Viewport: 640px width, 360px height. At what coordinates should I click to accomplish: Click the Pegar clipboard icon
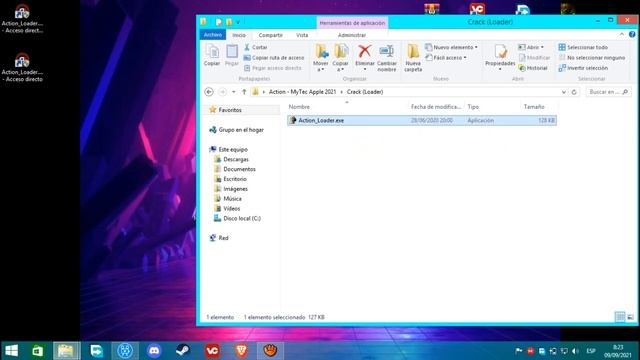coord(232,55)
